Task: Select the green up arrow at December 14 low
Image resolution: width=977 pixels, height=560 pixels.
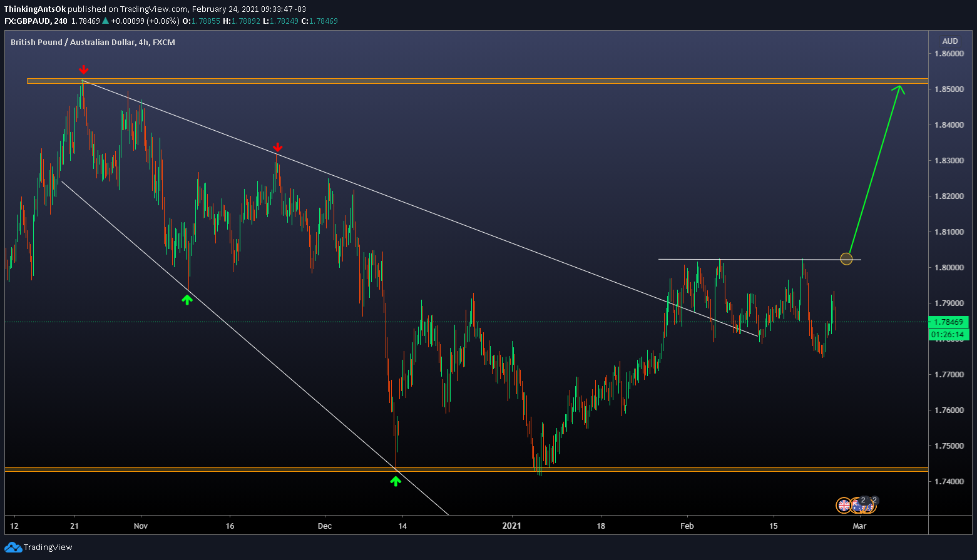Action: point(395,481)
